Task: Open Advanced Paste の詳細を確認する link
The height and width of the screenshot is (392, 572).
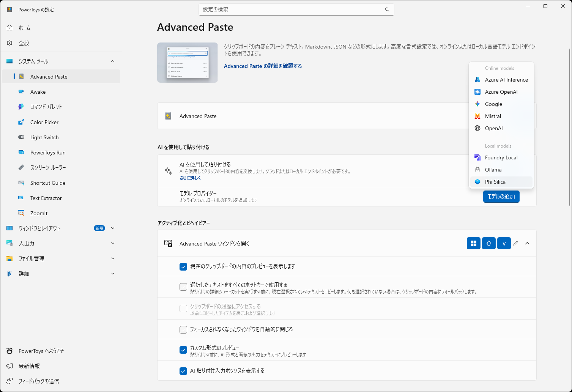Action: 263,66
